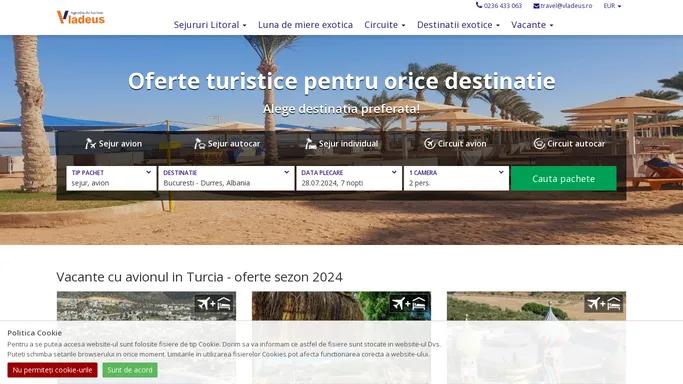
Task: Select the Sejur individual icon
Action: point(310,144)
